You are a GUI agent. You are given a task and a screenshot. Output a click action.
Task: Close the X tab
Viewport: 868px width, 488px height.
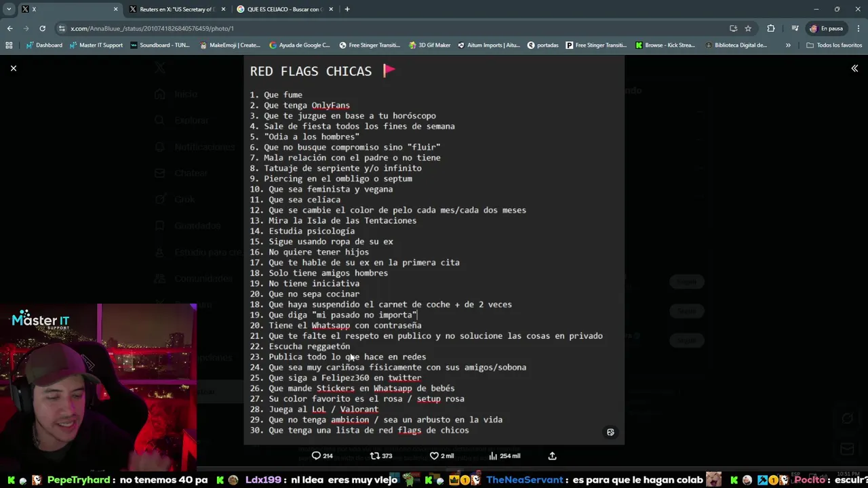[115, 9]
